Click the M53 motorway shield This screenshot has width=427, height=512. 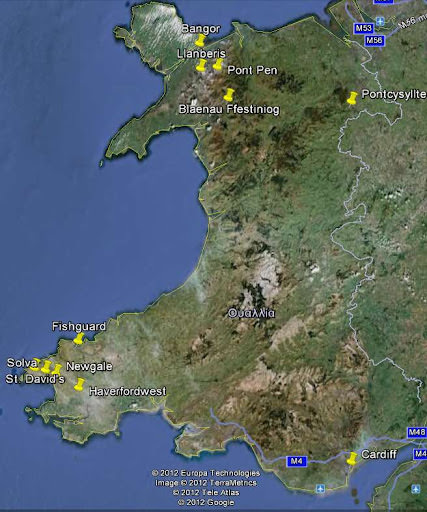363,28
